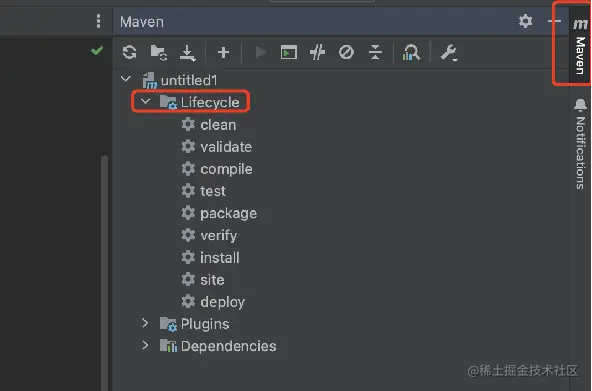Download sources and documentation icon
This screenshot has width=592, height=391.
tap(187, 53)
